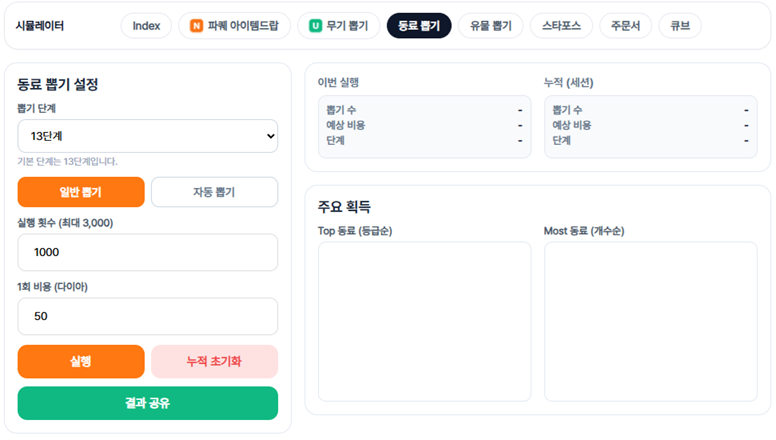Select the 일반 뽑기 mode toggle
Image resolution: width=776 pixels, height=440 pixels.
pos(81,192)
